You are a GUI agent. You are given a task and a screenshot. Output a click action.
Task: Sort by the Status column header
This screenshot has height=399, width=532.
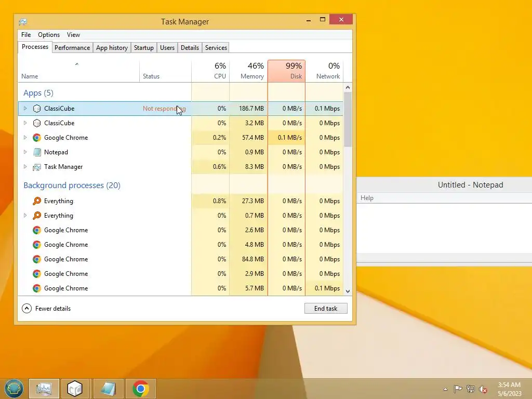[x=165, y=71]
